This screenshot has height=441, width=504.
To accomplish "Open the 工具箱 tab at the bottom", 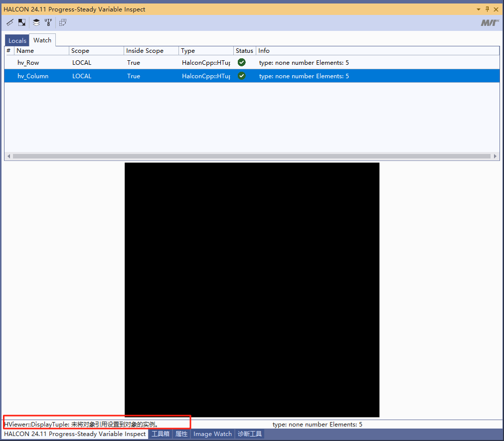I will 161,434.
